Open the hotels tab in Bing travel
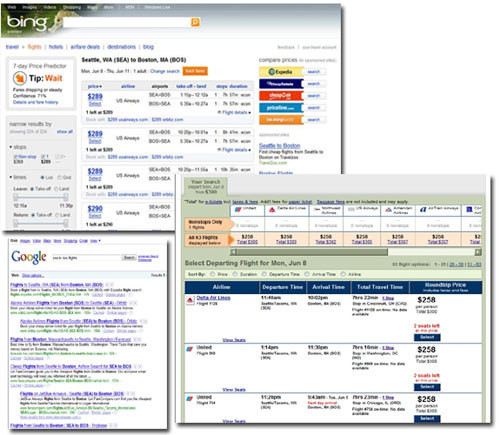 pos(56,47)
